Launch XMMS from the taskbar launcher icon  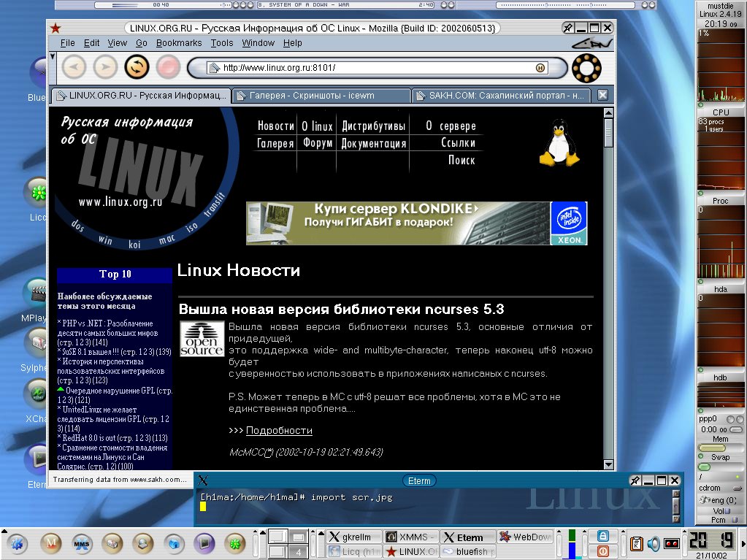coord(82,543)
